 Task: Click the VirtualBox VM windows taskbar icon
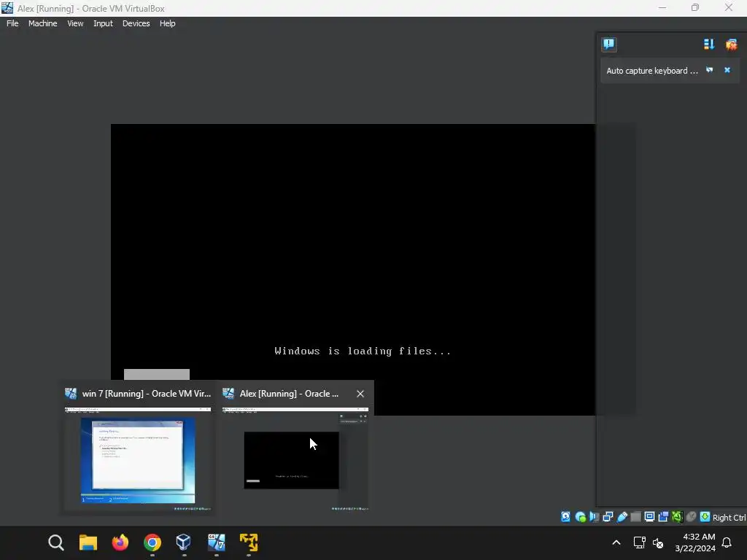[216, 542]
